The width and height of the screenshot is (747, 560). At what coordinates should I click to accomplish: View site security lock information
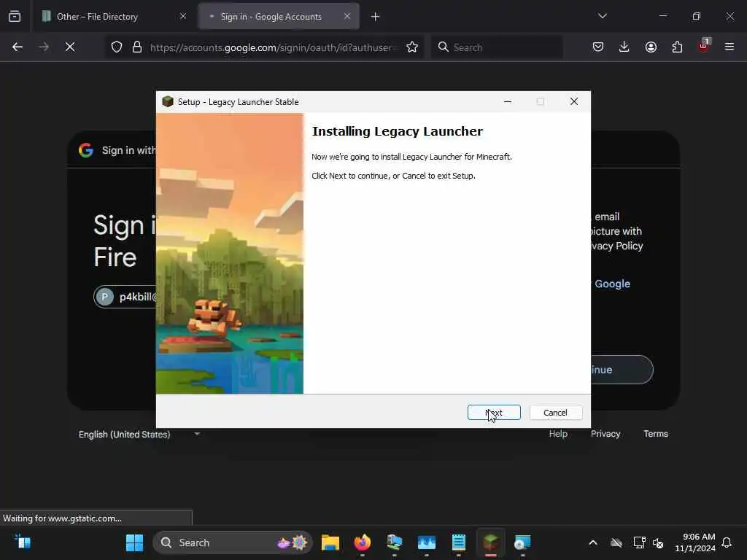pos(137,47)
